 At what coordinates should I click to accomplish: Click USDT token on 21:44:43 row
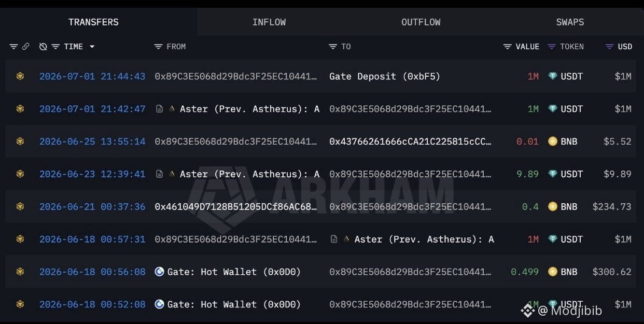(x=565, y=76)
